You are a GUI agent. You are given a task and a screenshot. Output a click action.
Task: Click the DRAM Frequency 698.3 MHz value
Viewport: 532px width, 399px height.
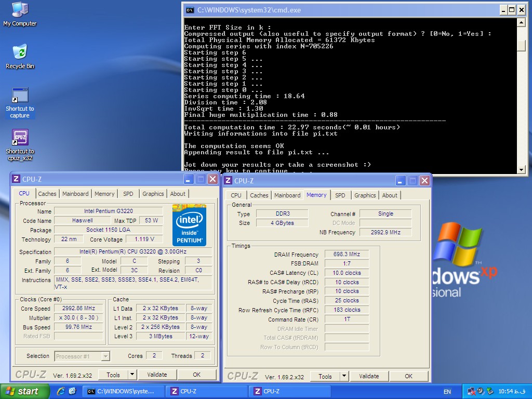point(347,254)
